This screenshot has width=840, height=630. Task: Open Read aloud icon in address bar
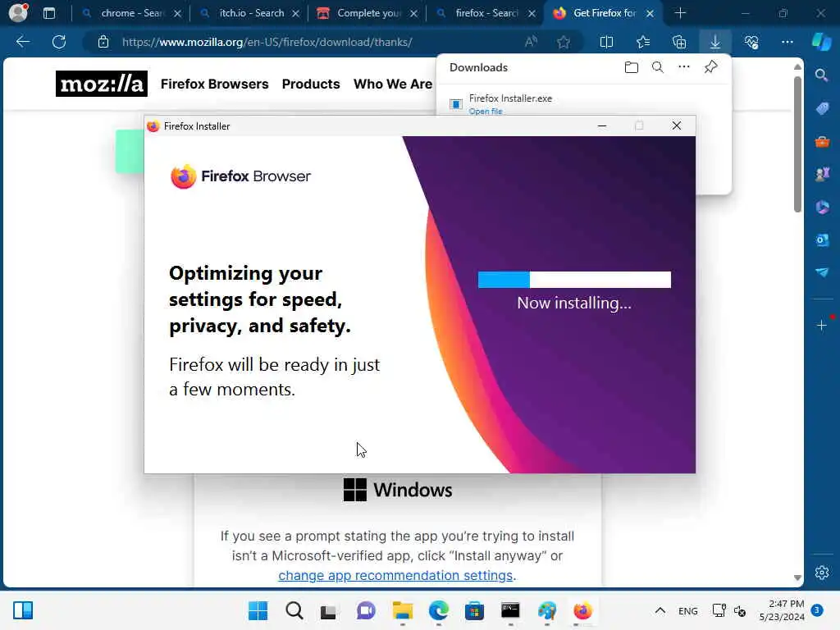[531, 42]
